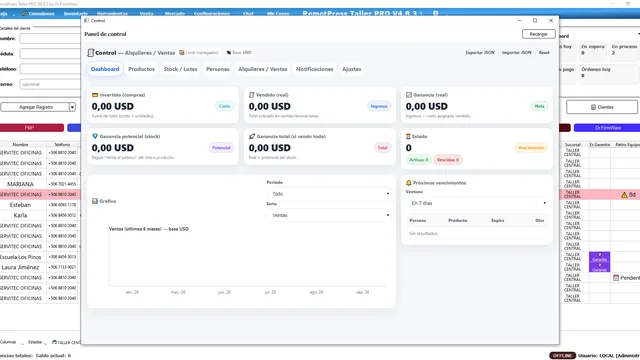Click the Control window title bar icon
This screenshot has height=360, width=640.
pyautogui.click(x=86, y=20)
